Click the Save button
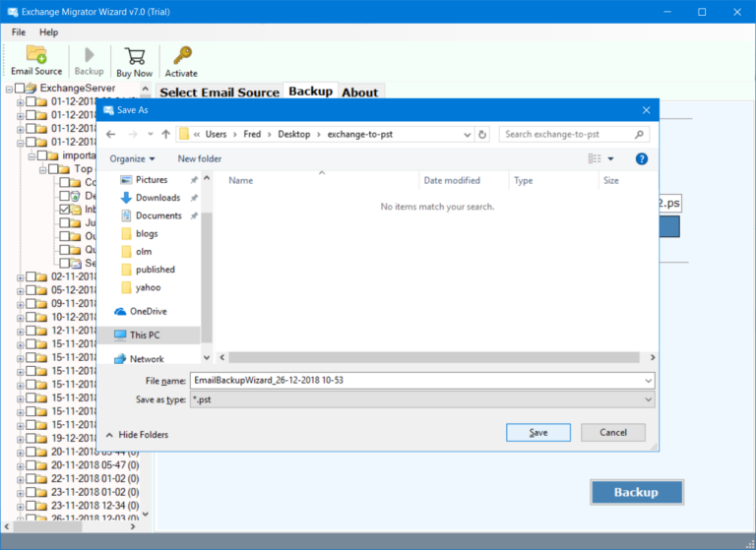This screenshot has width=756, height=550. pyautogui.click(x=538, y=432)
